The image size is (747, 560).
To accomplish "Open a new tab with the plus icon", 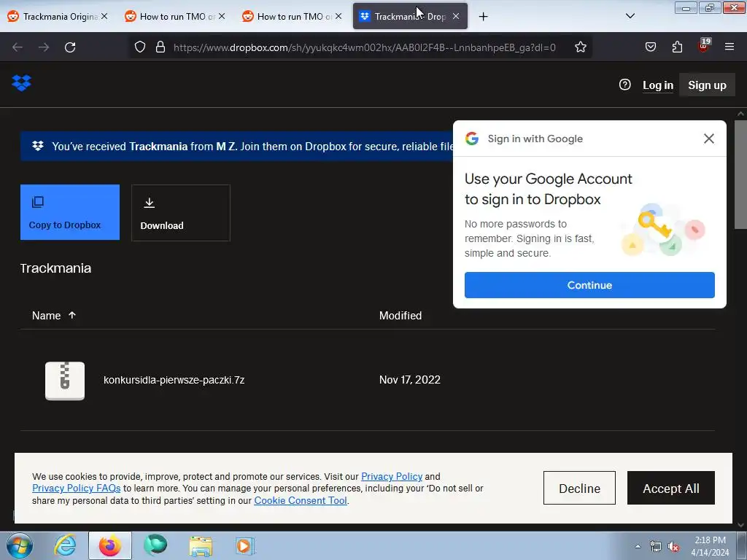I will [x=483, y=17].
